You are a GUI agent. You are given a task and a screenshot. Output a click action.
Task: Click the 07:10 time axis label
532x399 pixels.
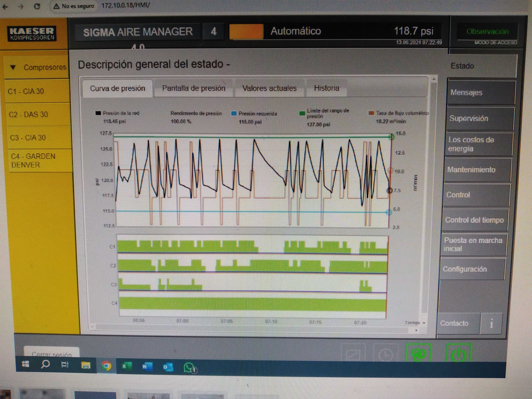pyautogui.click(x=271, y=321)
